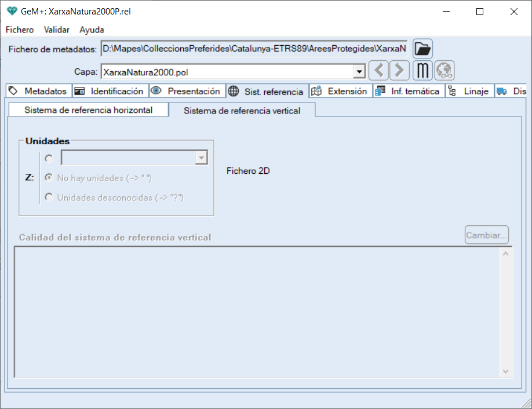Expand the Z units combo box
Screen dimensions: 532x409
(x=201, y=158)
